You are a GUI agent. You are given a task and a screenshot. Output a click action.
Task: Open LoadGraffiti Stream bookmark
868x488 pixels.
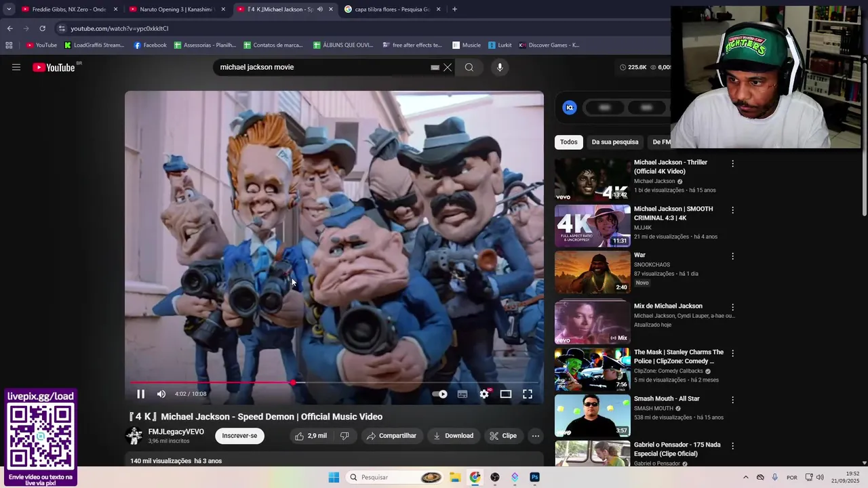click(x=94, y=45)
